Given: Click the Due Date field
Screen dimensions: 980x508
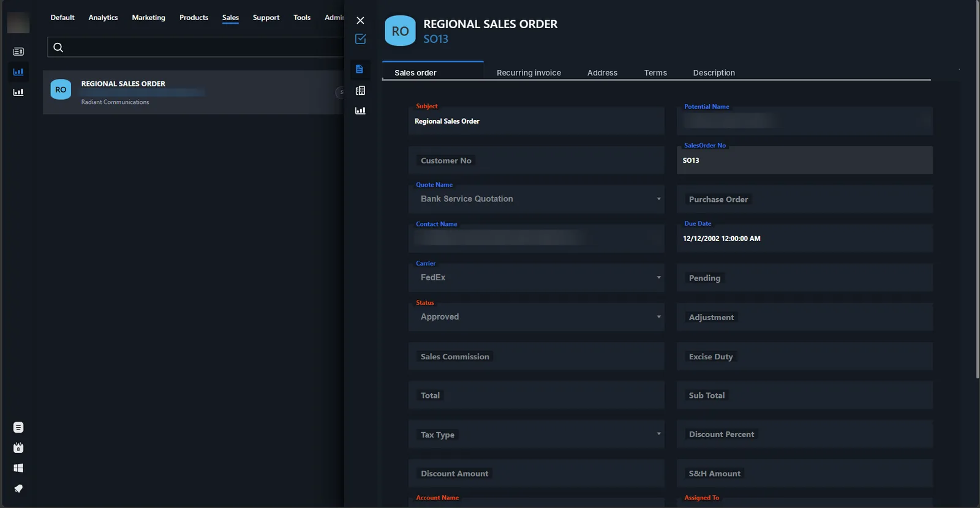Looking at the screenshot, I should 805,238.
